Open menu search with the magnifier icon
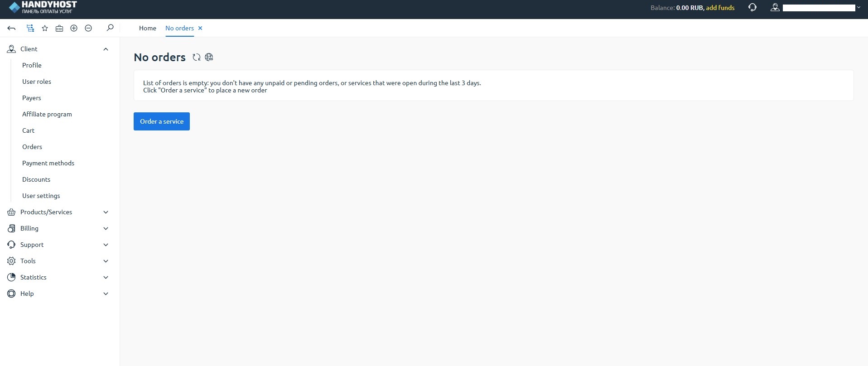Screen dimensions: 868x366 pyautogui.click(x=110, y=28)
